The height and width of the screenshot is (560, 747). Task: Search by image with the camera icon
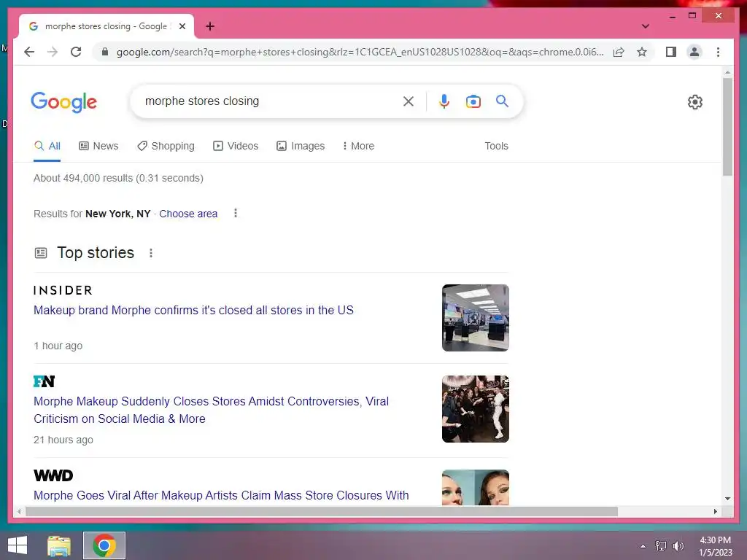click(x=473, y=101)
